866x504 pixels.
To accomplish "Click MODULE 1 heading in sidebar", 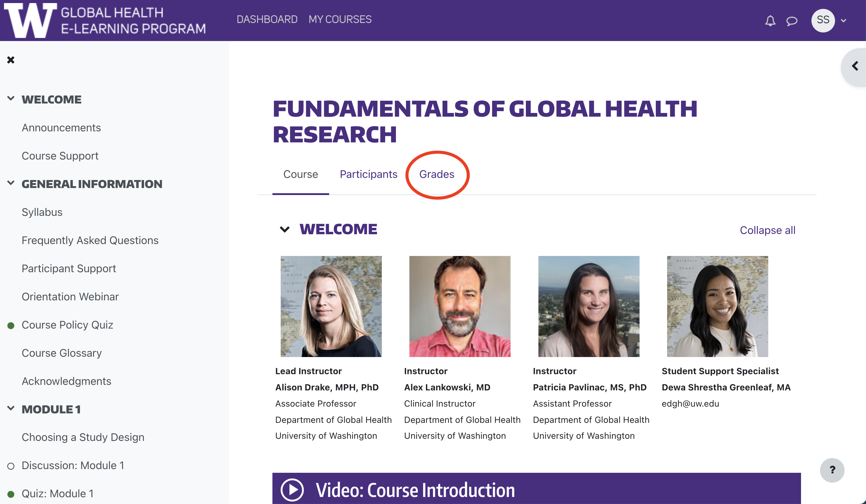I will click(x=51, y=409).
